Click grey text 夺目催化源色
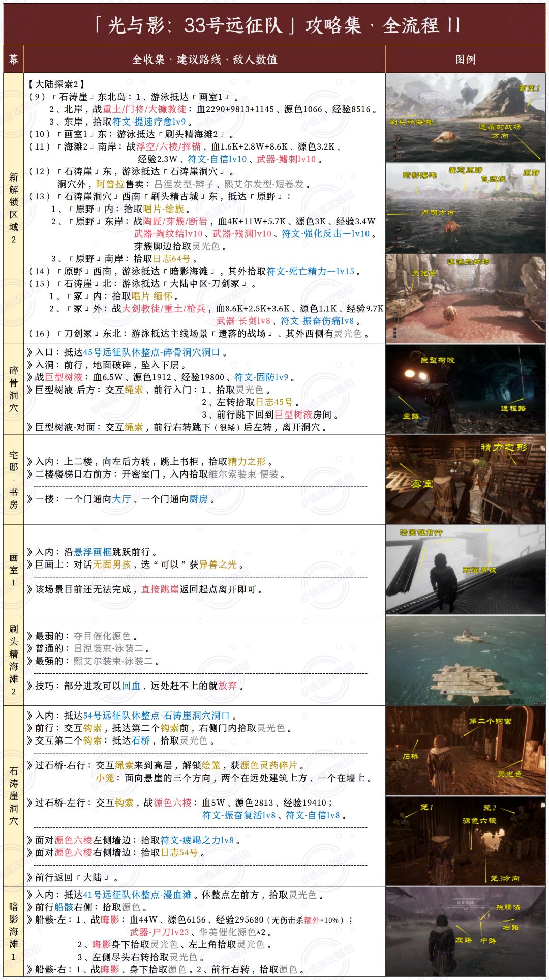549x980 pixels. point(102,636)
